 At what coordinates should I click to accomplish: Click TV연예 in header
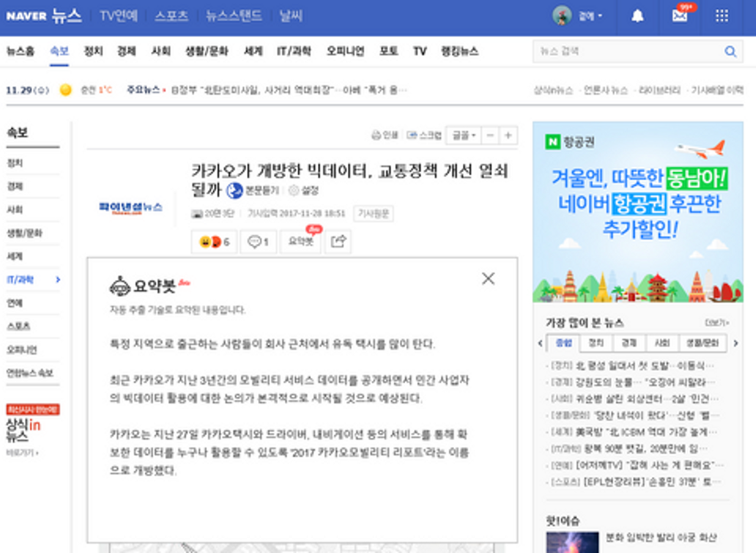(119, 16)
